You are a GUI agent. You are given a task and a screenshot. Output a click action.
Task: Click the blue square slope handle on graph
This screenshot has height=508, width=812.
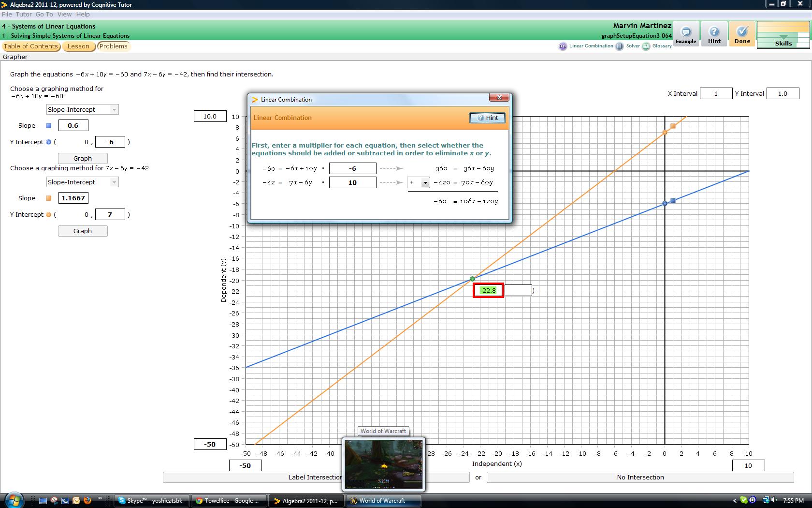click(673, 200)
